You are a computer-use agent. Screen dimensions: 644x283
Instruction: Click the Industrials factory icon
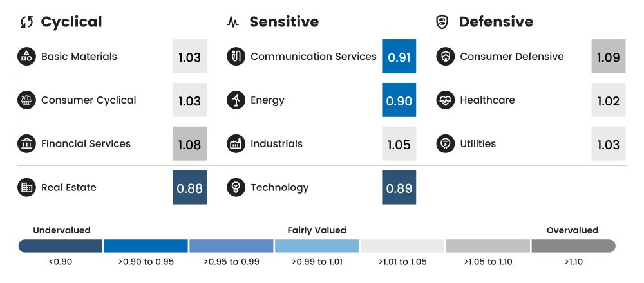[x=236, y=144]
